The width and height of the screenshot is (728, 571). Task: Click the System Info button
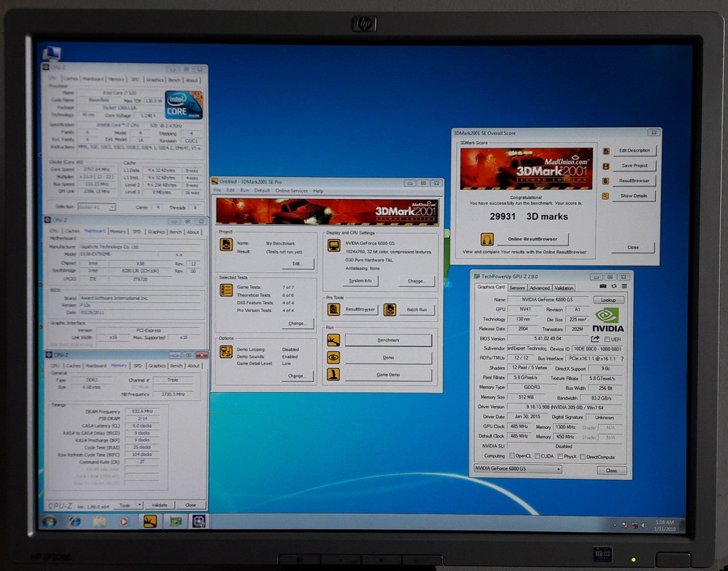(x=360, y=281)
